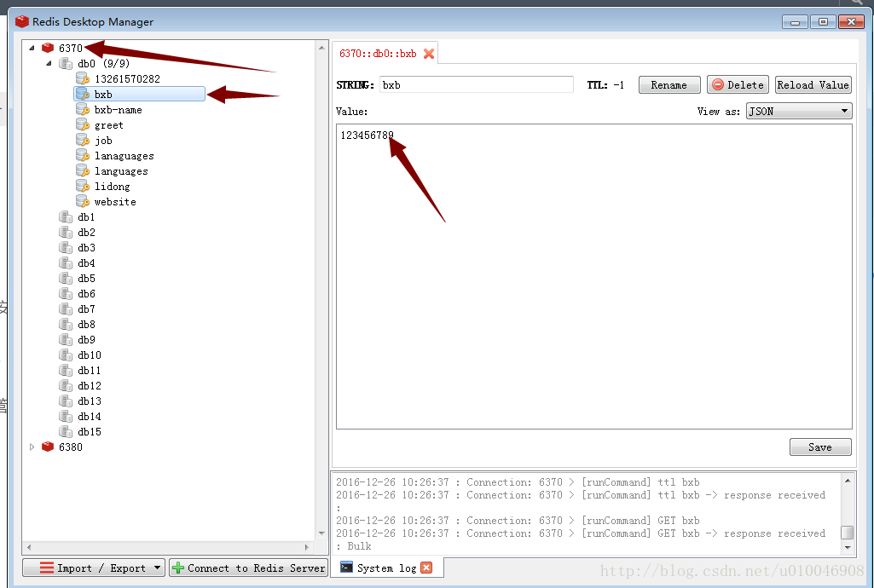Click the database icon of db12
The height and width of the screenshot is (588, 874).
(x=66, y=385)
